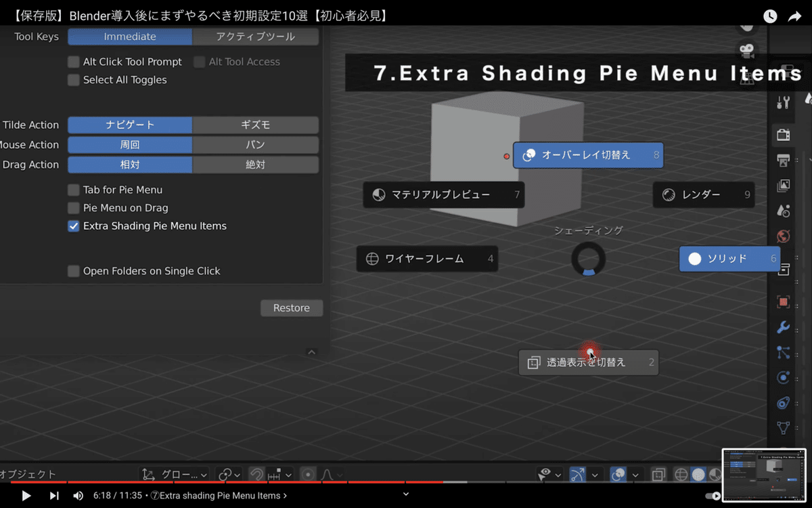Skip to next video
The width and height of the screenshot is (812, 508).
tap(53, 496)
